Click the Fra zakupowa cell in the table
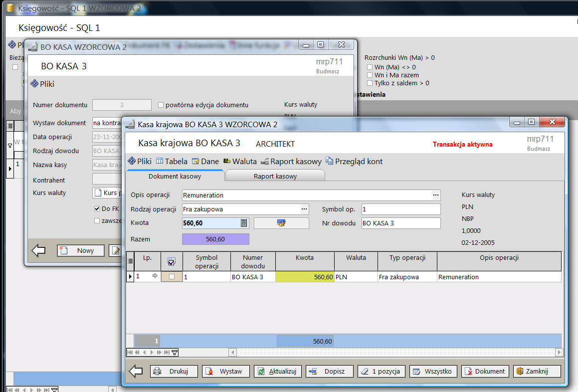This screenshot has width=578, height=392. click(x=407, y=277)
